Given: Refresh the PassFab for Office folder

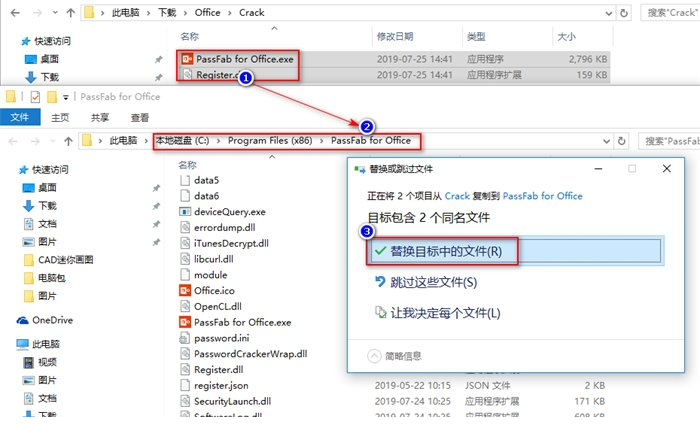Looking at the screenshot, I should pos(621,141).
